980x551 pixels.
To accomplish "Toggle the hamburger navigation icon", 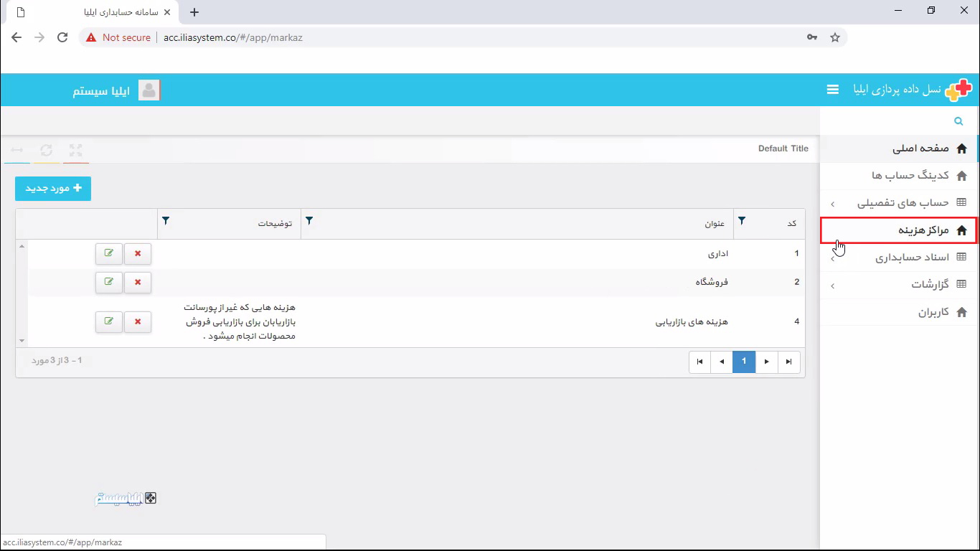I will [832, 89].
